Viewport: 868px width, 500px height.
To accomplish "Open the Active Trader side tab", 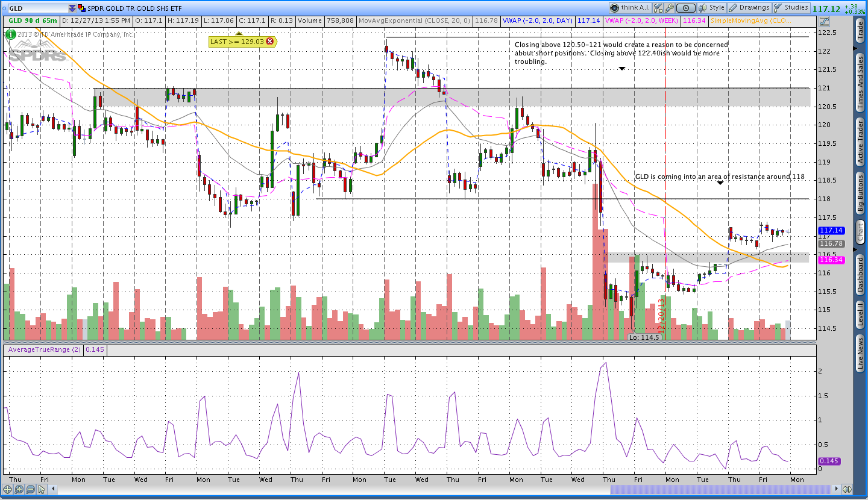I will [860, 142].
